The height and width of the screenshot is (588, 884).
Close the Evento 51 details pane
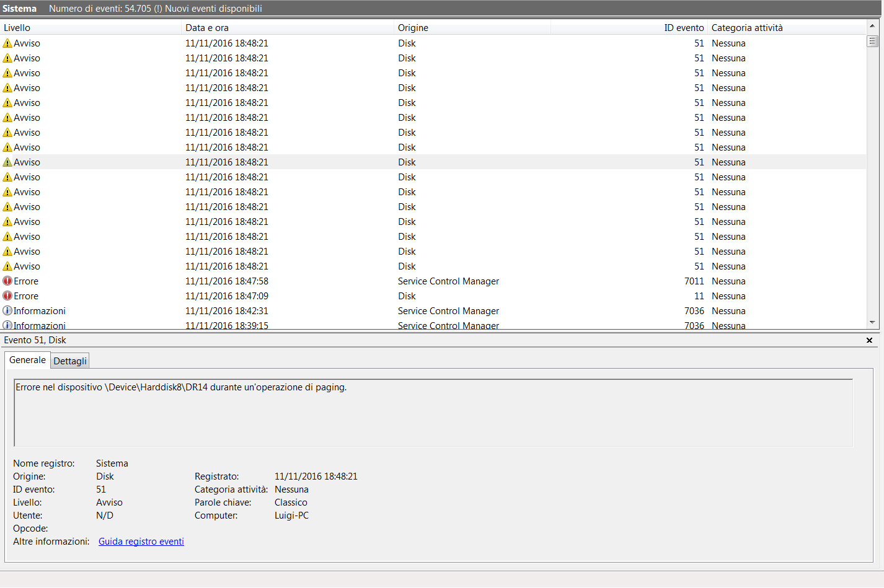click(x=869, y=340)
